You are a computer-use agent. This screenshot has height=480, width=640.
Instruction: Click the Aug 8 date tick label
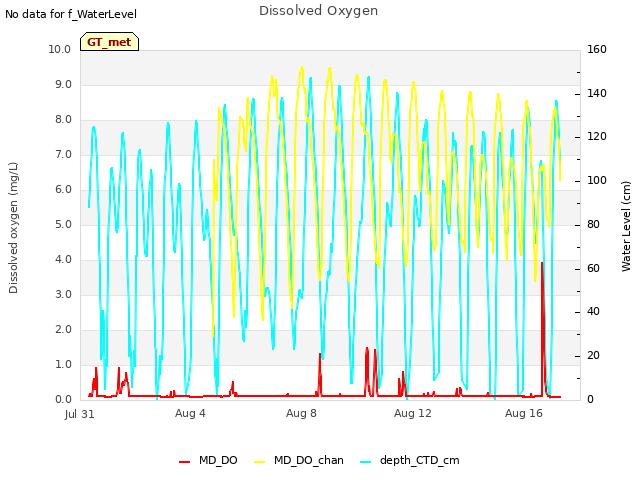pyautogui.click(x=301, y=413)
